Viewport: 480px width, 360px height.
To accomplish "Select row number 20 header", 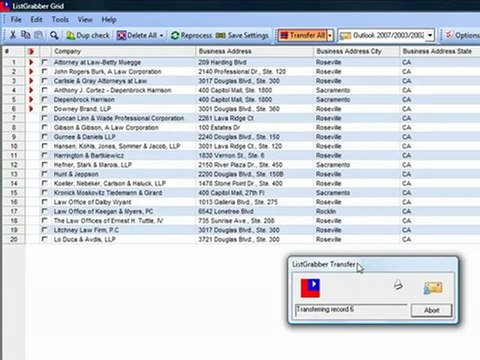I will [14, 239].
